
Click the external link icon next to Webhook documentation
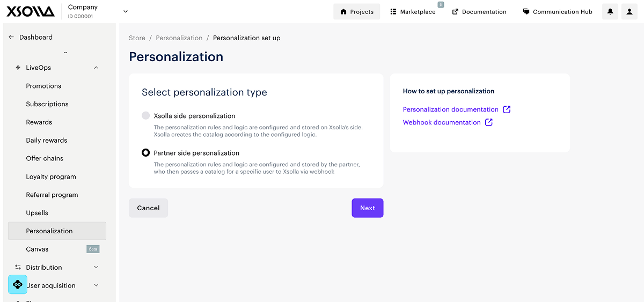coord(488,122)
